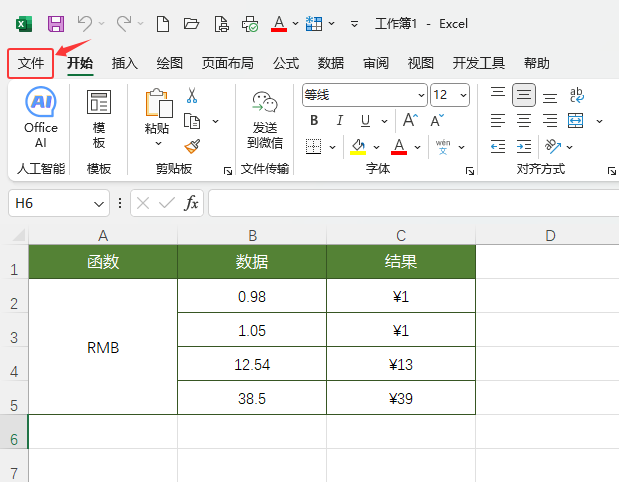Save the workbook with the floppy disk icon

(56, 24)
